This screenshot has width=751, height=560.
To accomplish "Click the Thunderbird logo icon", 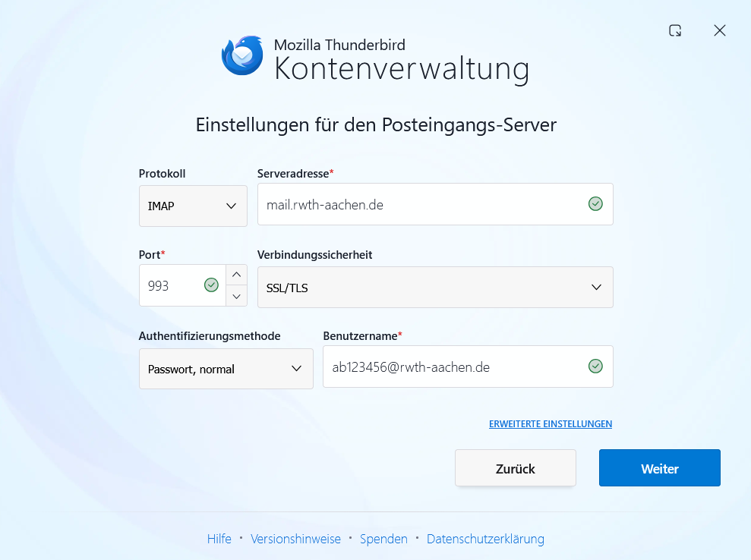I will click(242, 55).
